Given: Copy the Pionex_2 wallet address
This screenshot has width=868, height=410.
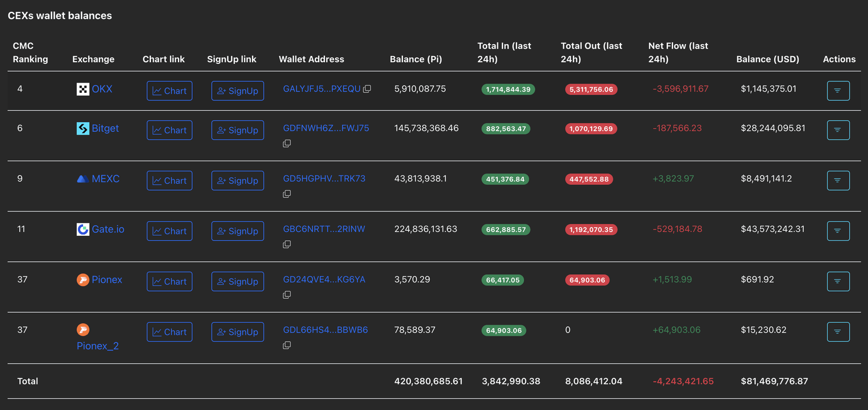Looking at the screenshot, I should 287,345.
